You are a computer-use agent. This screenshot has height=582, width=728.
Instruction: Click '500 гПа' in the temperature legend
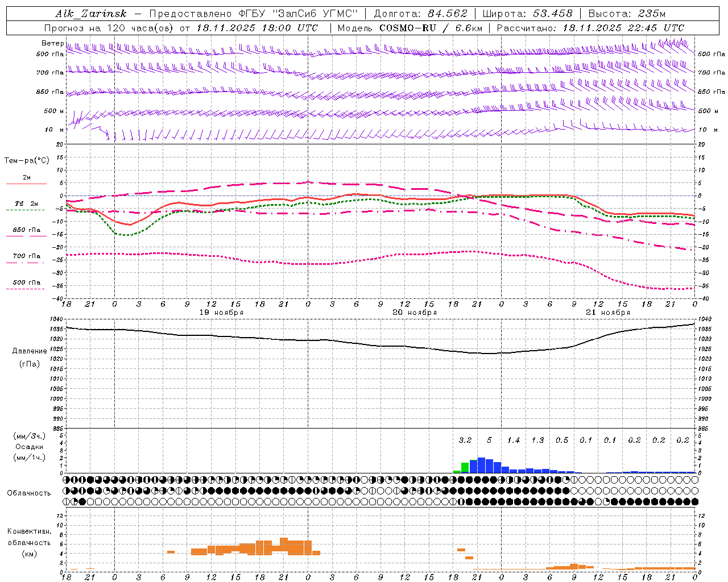click(27, 282)
